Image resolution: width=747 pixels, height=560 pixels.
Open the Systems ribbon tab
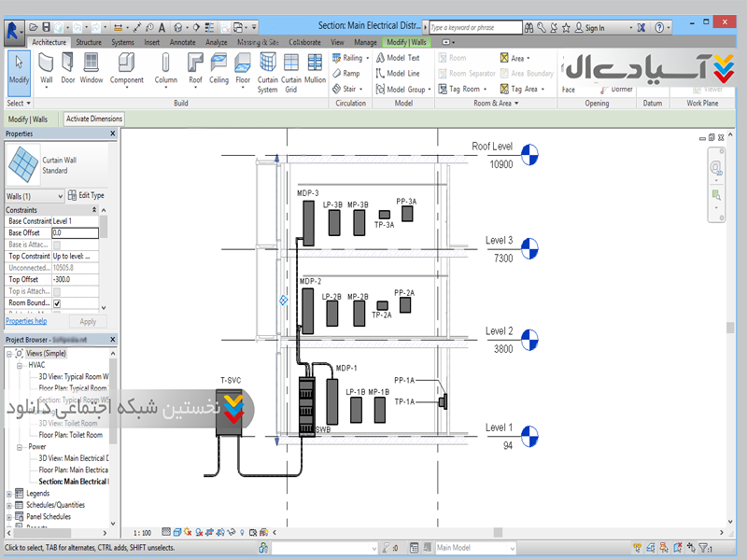pos(122,42)
